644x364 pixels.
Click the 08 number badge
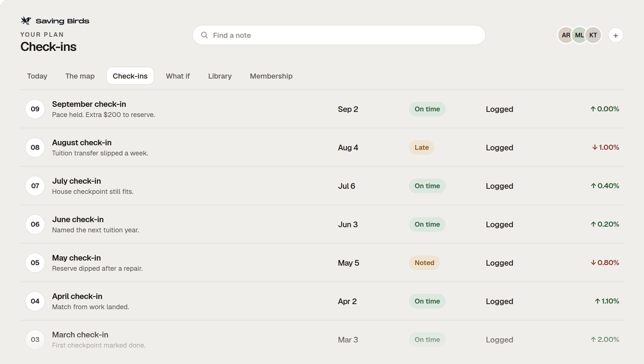(35, 148)
